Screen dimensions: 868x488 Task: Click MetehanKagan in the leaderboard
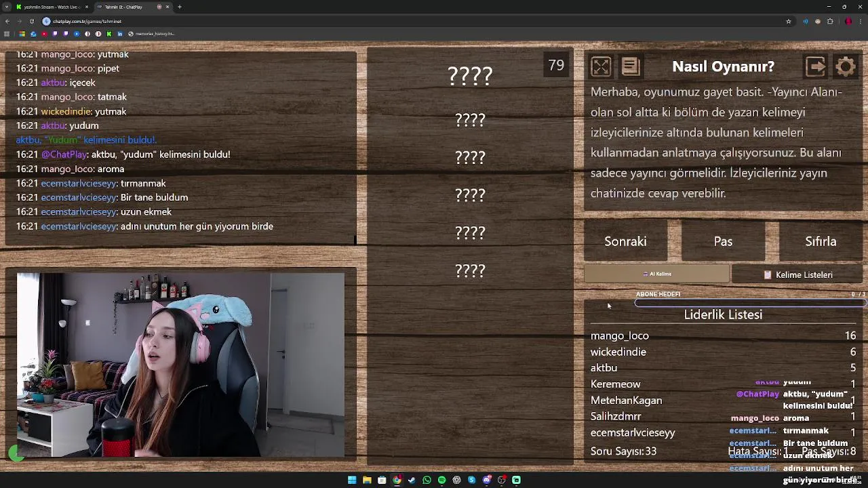pos(626,400)
